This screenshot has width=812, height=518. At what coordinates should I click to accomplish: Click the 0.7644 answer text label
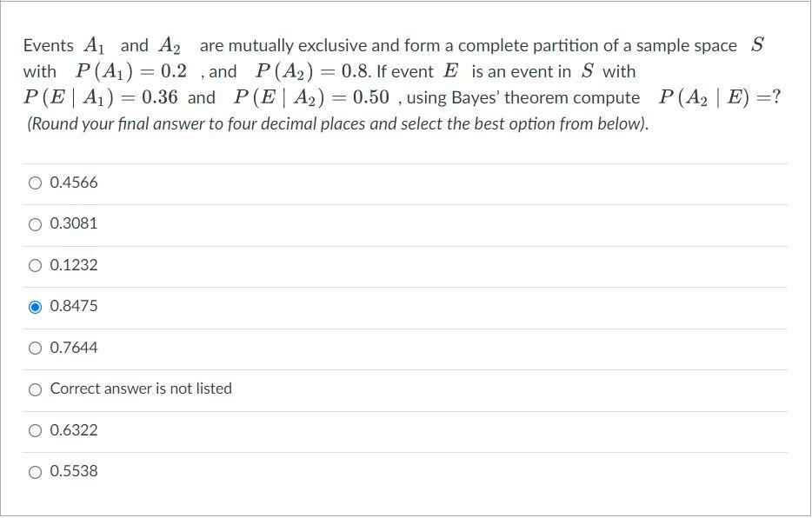click(x=74, y=347)
